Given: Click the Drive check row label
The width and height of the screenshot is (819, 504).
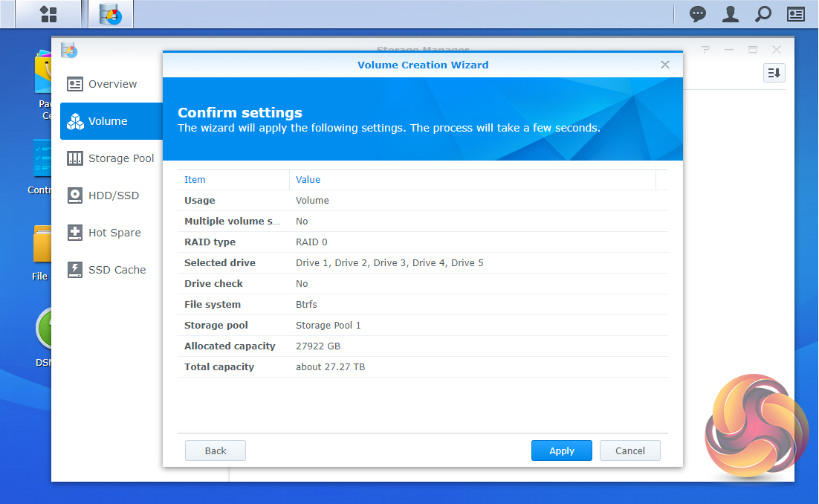Looking at the screenshot, I should tap(213, 284).
